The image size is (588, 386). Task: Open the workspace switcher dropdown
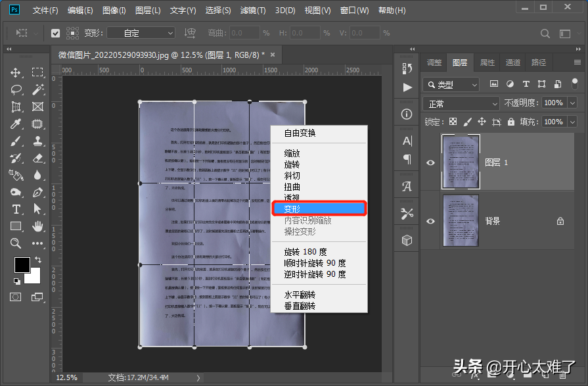pyautogui.click(x=565, y=34)
